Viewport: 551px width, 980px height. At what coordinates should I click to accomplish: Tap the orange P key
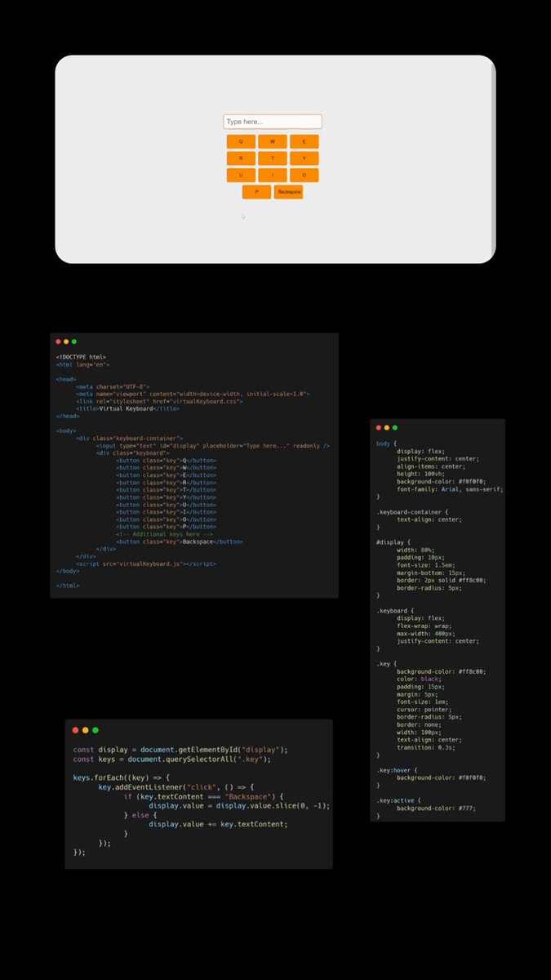click(x=257, y=192)
